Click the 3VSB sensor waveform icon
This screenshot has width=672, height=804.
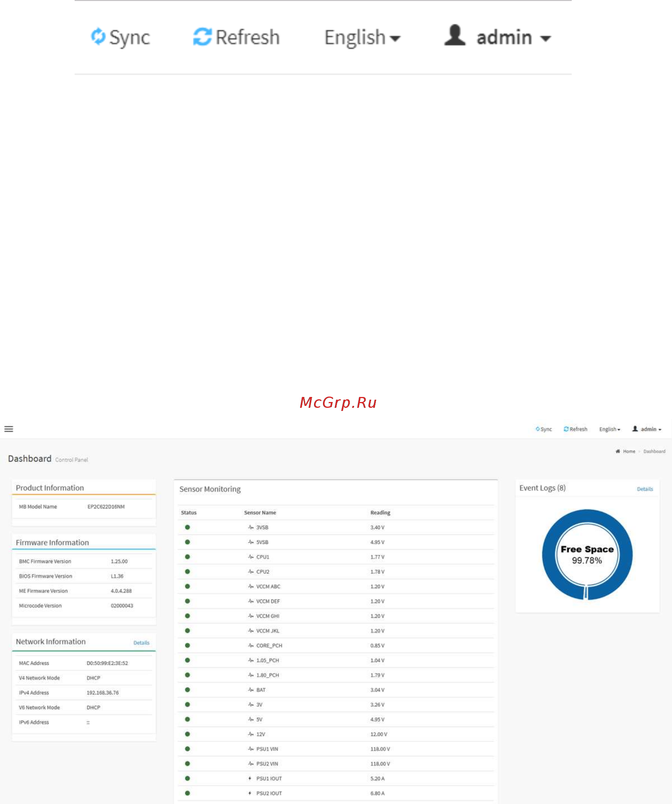pos(251,527)
